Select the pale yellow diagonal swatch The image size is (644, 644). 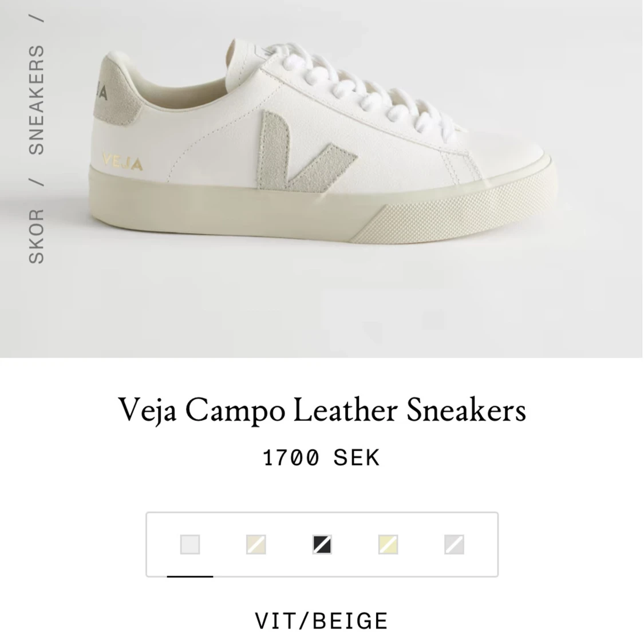pos(388,544)
